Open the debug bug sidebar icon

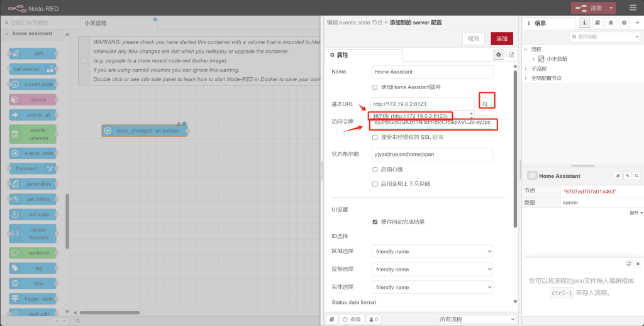pyautogui.click(x=611, y=23)
